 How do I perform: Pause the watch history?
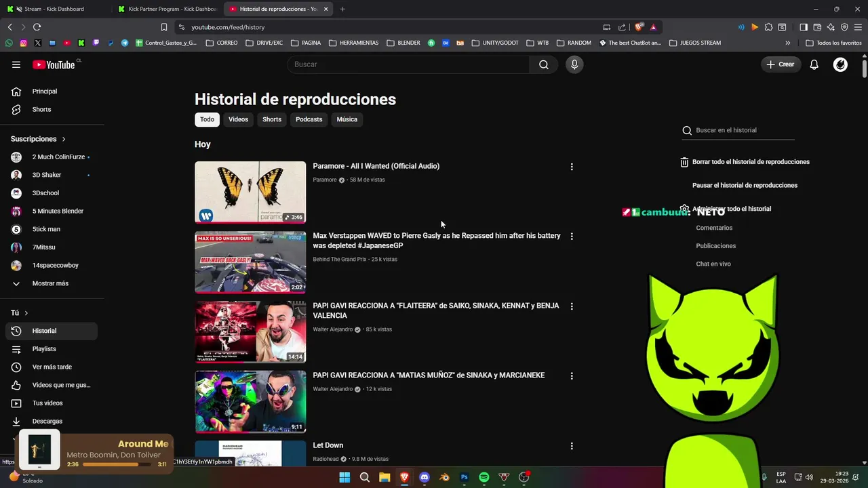point(745,185)
